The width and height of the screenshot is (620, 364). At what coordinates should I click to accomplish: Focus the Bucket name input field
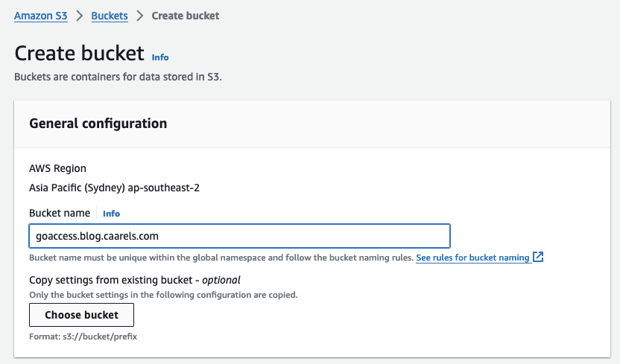(x=239, y=236)
